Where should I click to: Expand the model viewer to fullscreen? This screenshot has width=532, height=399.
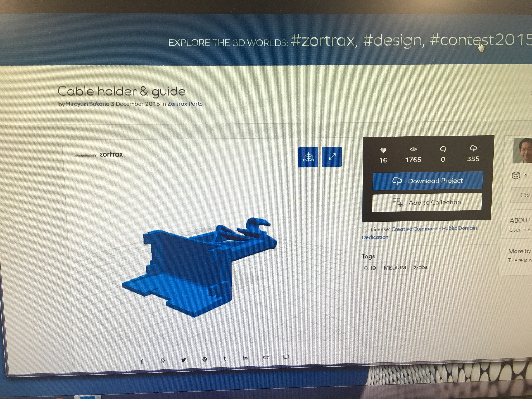click(x=332, y=157)
